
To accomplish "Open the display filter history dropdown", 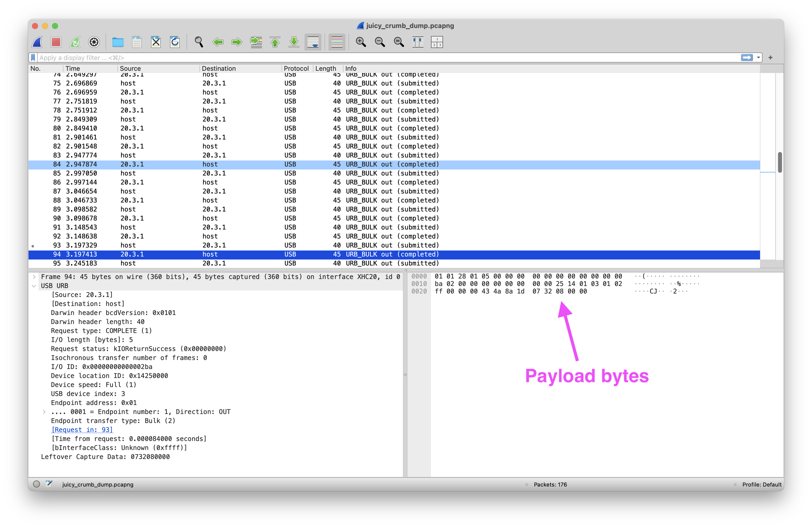I will point(758,58).
